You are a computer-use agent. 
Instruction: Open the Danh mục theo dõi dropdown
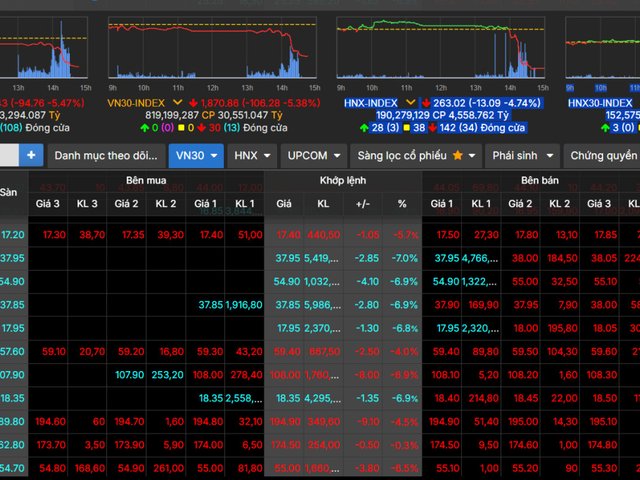pyautogui.click(x=105, y=156)
